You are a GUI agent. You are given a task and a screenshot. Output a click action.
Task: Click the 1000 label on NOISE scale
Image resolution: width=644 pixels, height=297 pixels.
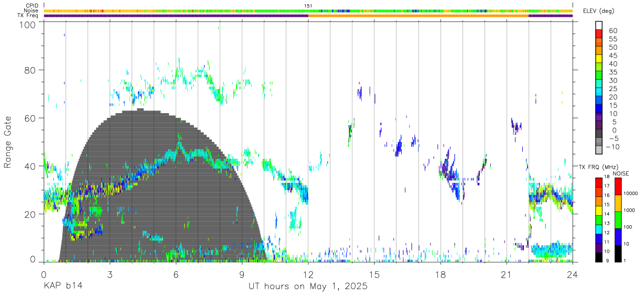[x=629, y=210]
